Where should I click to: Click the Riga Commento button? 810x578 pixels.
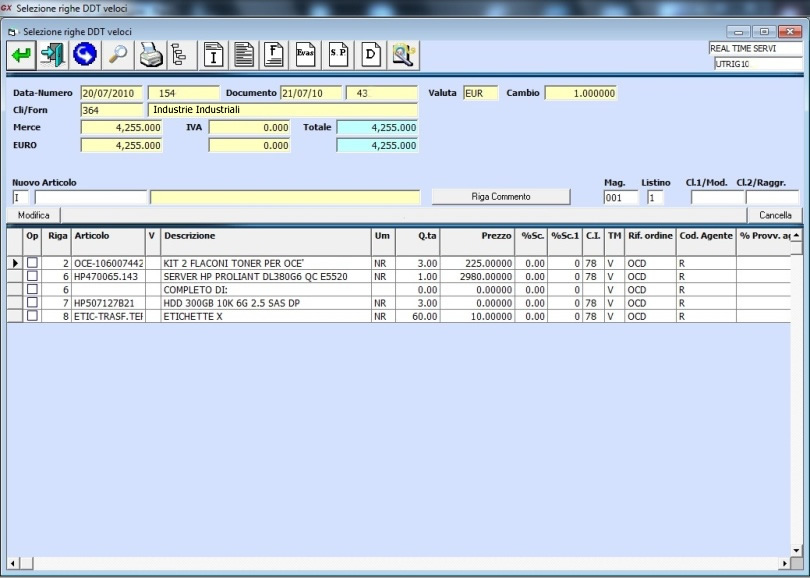click(501, 197)
